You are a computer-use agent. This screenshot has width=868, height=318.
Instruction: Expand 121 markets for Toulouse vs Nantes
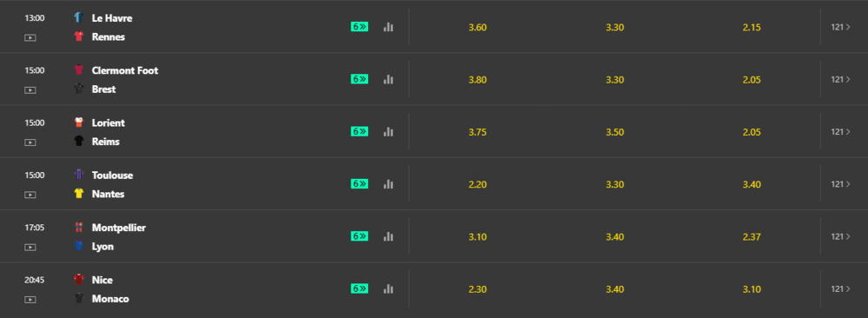[x=840, y=184]
